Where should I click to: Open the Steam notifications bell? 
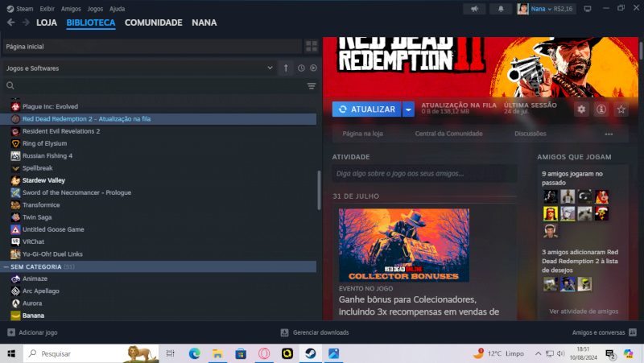(500, 8)
